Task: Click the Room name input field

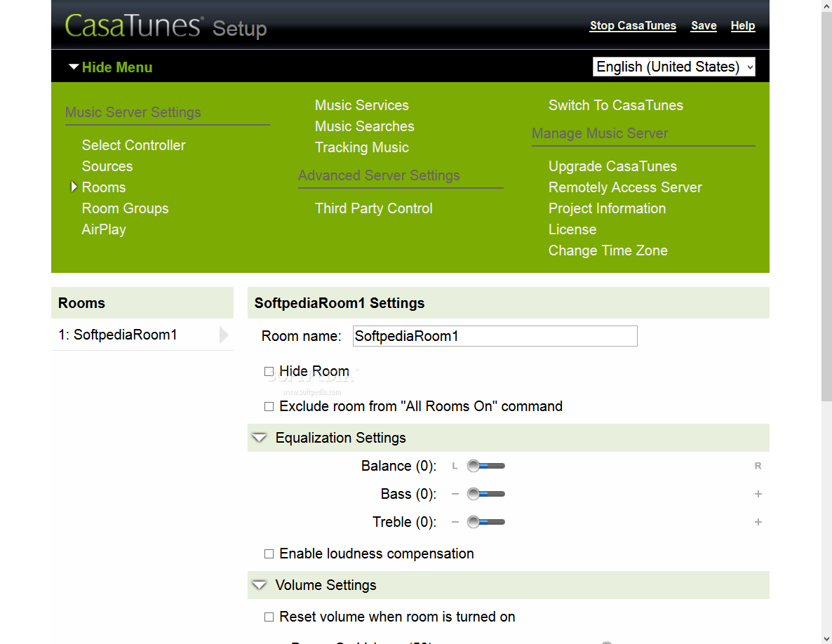Action: [495, 336]
